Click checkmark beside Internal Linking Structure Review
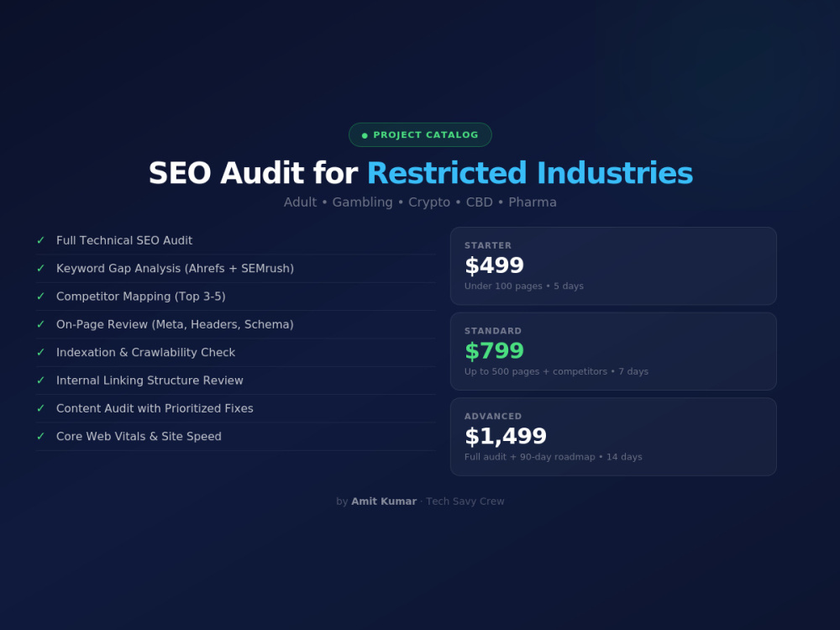 coord(40,380)
